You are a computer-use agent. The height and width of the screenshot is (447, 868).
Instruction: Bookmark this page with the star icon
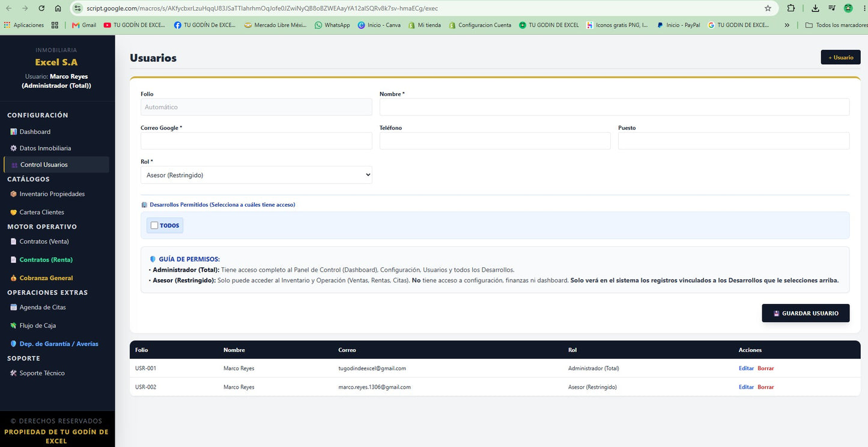[x=768, y=8]
